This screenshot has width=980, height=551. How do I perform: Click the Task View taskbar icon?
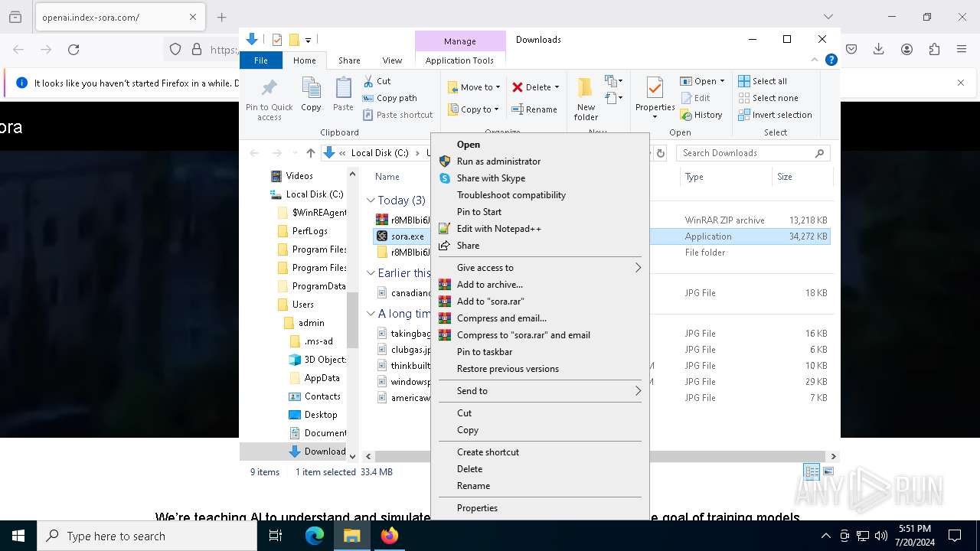click(276, 536)
